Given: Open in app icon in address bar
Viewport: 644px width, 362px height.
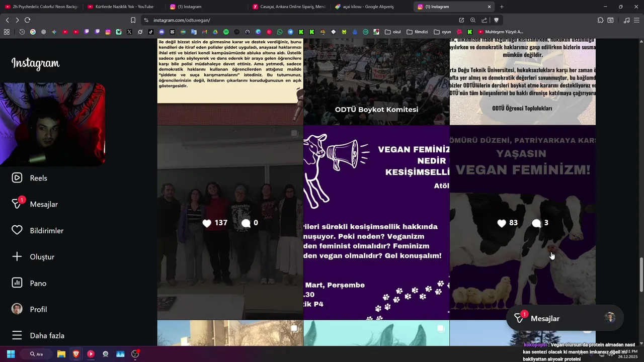Looking at the screenshot, I should point(461,20).
